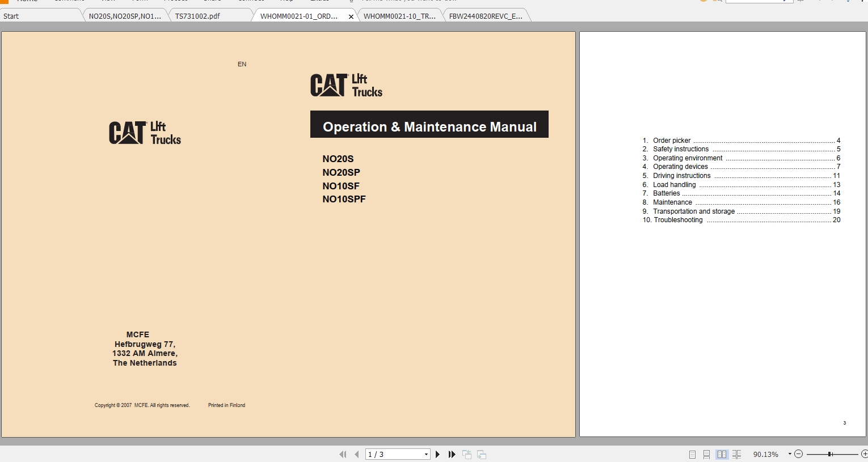Screen dimensions: 868x462
Task: Switch to the TS731002.pdf tab
Action: pos(197,16)
